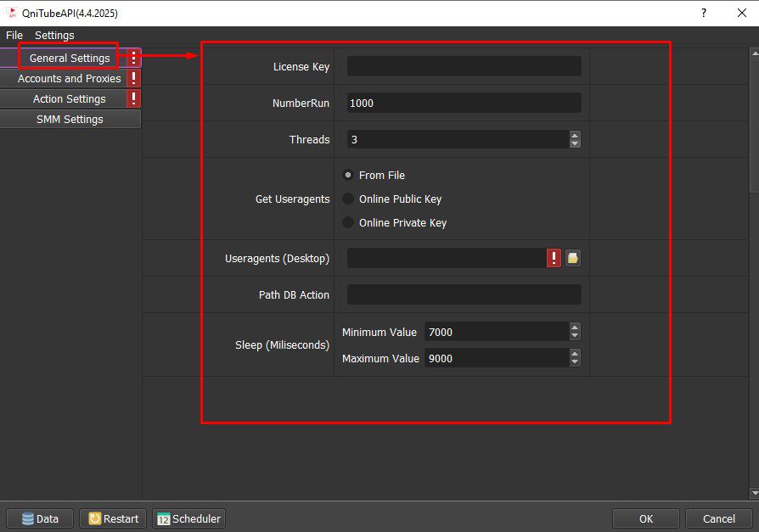This screenshot has height=532, width=759.
Task: Decrease the Sleep Maximum Value
Action: [x=575, y=361]
